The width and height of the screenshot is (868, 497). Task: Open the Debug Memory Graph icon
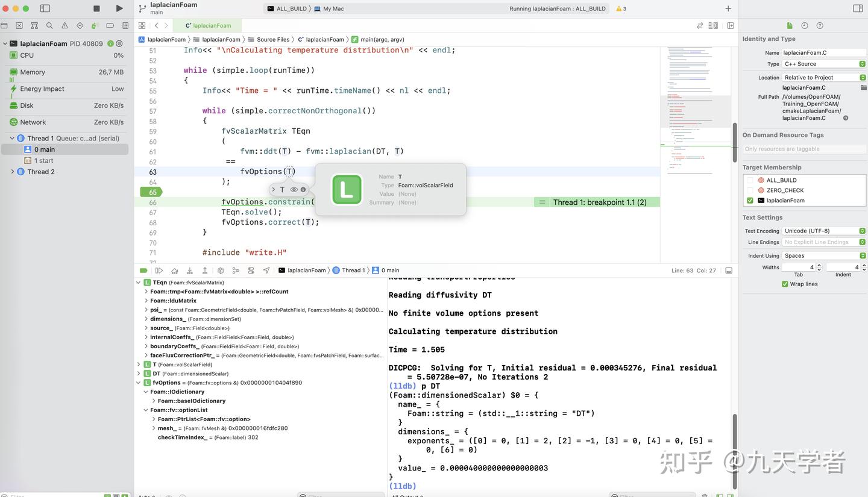click(236, 270)
